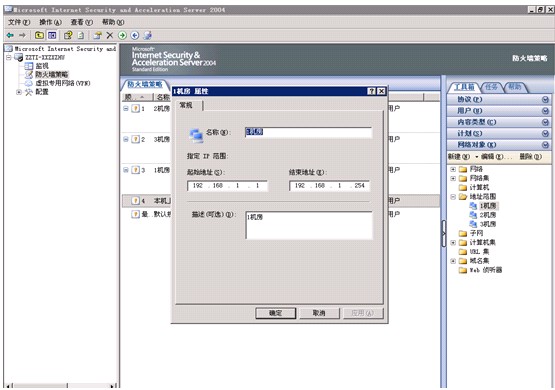Collapse firewall rule 2 3机房
The height and width of the screenshot is (390, 555).
coord(126,139)
